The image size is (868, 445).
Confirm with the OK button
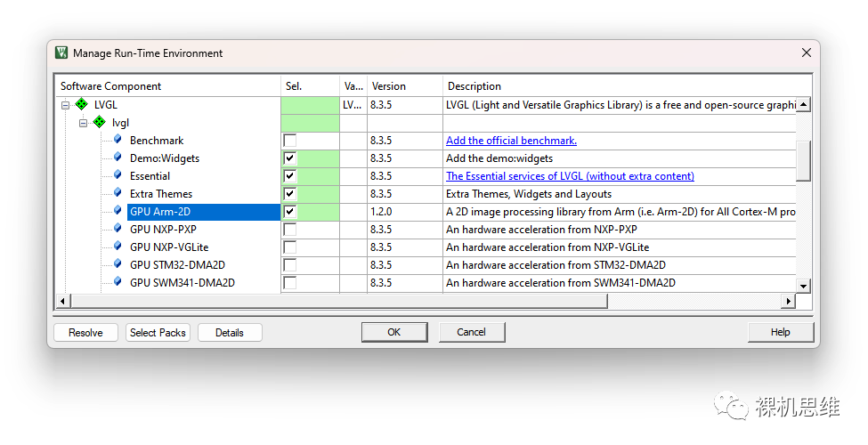point(394,332)
